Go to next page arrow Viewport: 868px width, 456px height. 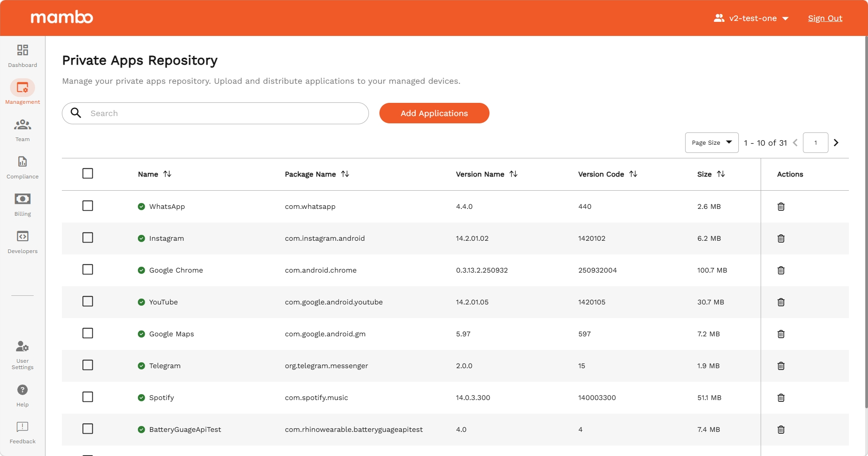(836, 142)
